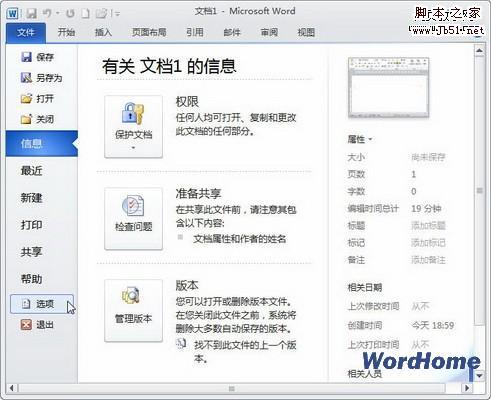
Task: Switch to the 视图 (View) tab
Action: [306, 32]
